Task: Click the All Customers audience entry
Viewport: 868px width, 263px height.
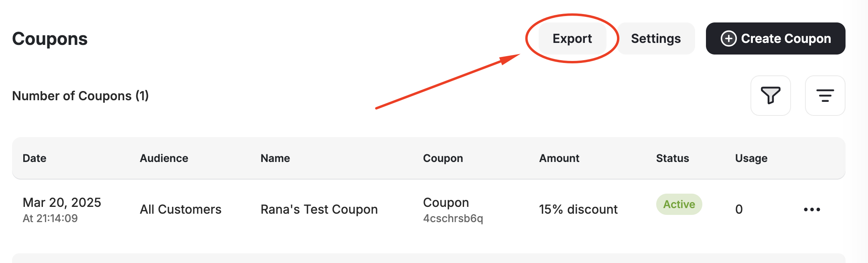Action: click(180, 209)
